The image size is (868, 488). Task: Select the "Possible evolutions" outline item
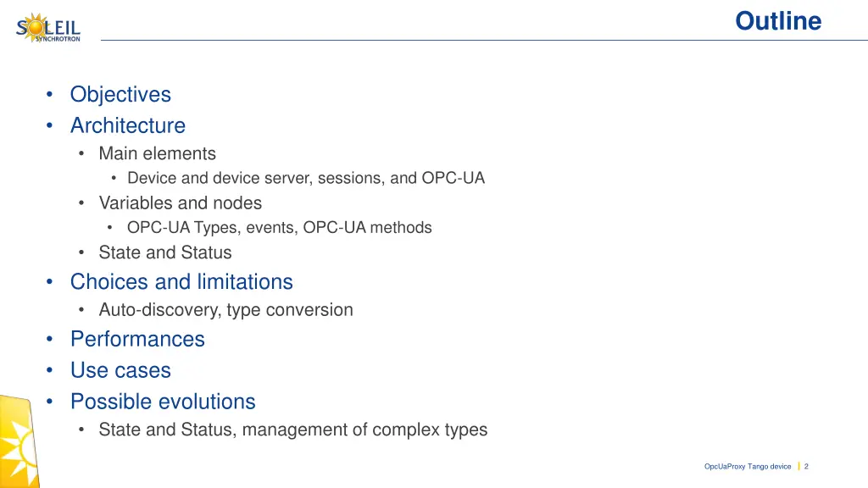click(x=163, y=402)
